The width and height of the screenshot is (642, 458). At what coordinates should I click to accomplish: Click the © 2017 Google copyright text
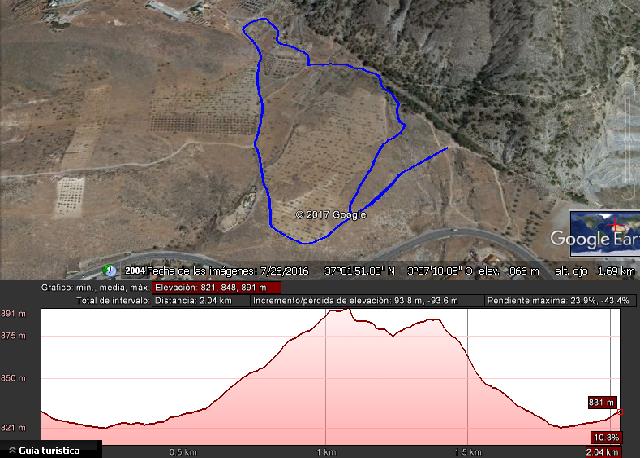pyautogui.click(x=330, y=215)
